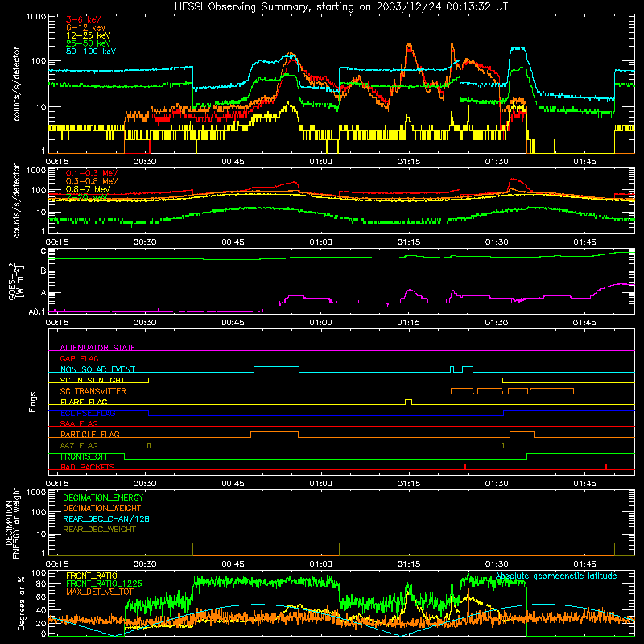Image resolution: width=644 pixels, height=644 pixels.
Task: Click the BAD_PACKETS red spike near 01:25
Action: [x=465, y=467]
